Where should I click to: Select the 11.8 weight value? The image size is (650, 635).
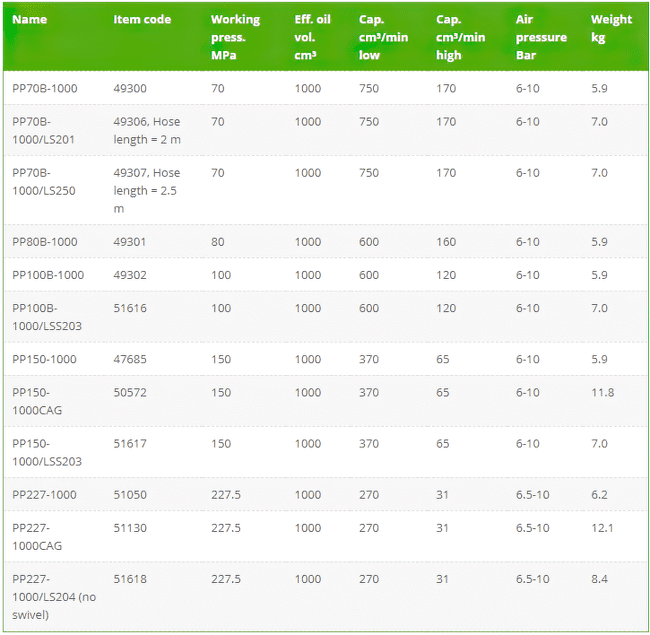click(603, 392)
